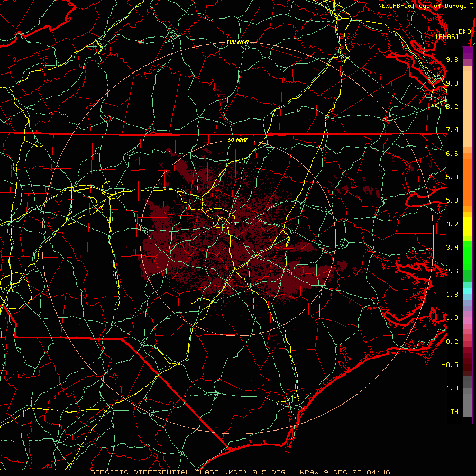Click the 4.2 value on color scale

coord(452,224)
